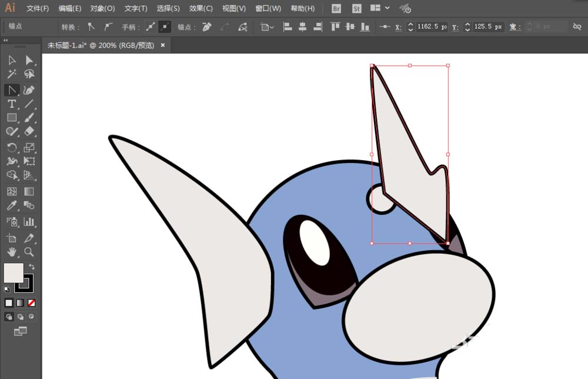Click the Y coordinate input field

489,26
